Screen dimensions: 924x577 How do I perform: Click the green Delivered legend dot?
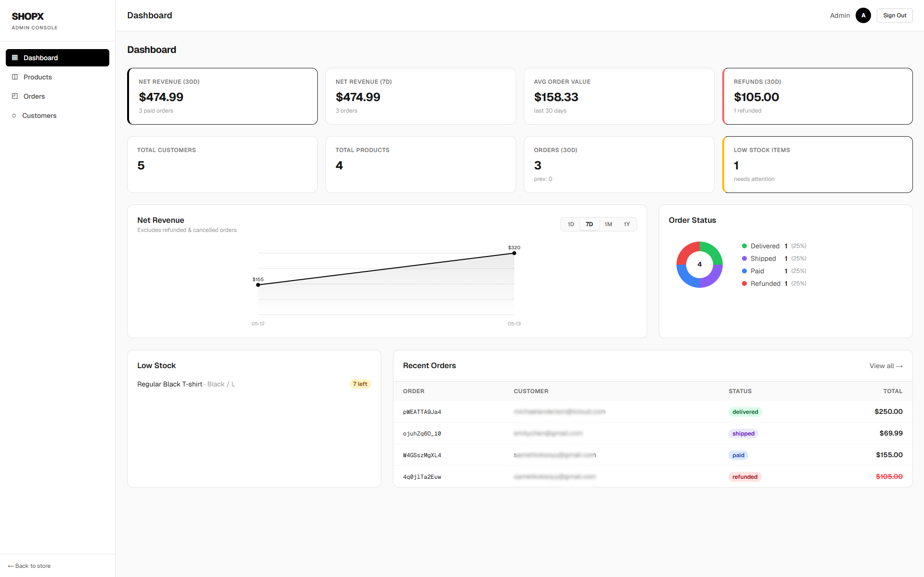coord(744,246)
